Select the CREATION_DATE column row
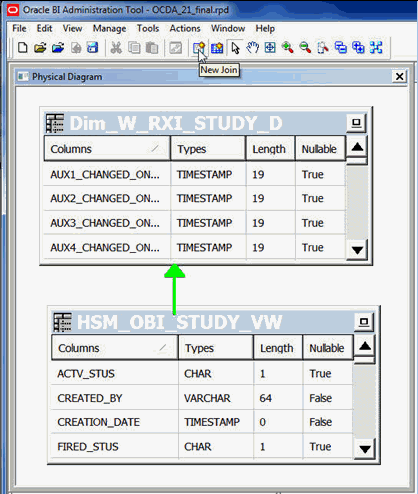The image size is (418, 494). [x=202, y=422]
